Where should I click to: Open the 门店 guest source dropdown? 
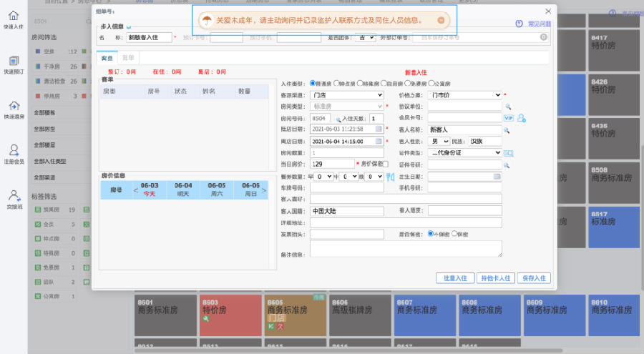346,95
